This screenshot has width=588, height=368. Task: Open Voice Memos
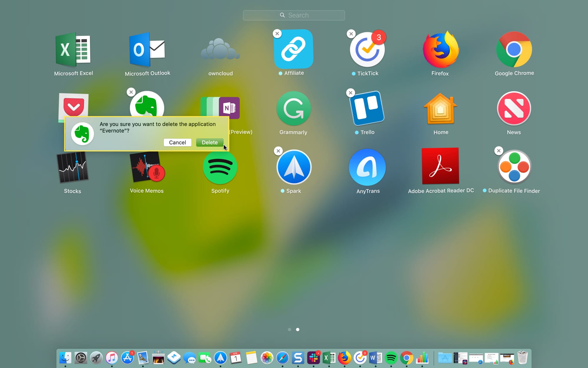[147, 167]
